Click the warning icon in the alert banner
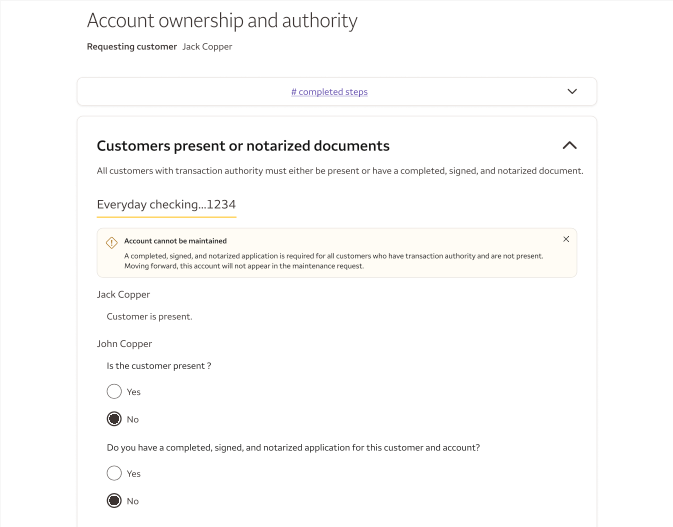The height and width of the screenshot is (527, 673). point(112,242)
